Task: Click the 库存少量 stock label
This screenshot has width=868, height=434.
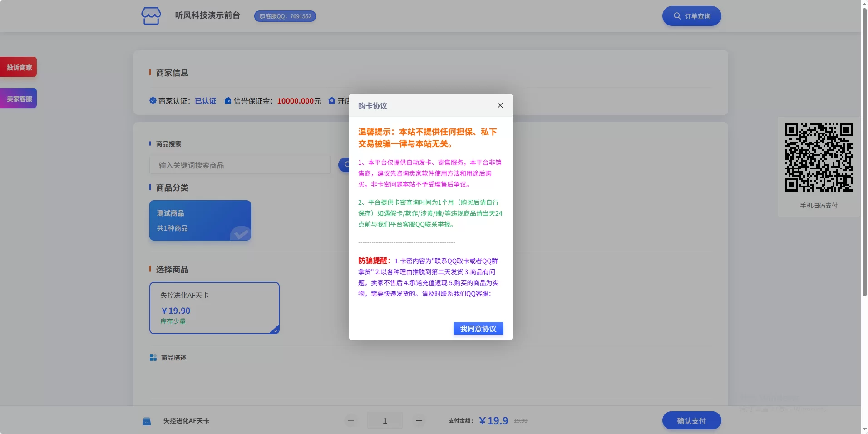Action: coord(173,321)
